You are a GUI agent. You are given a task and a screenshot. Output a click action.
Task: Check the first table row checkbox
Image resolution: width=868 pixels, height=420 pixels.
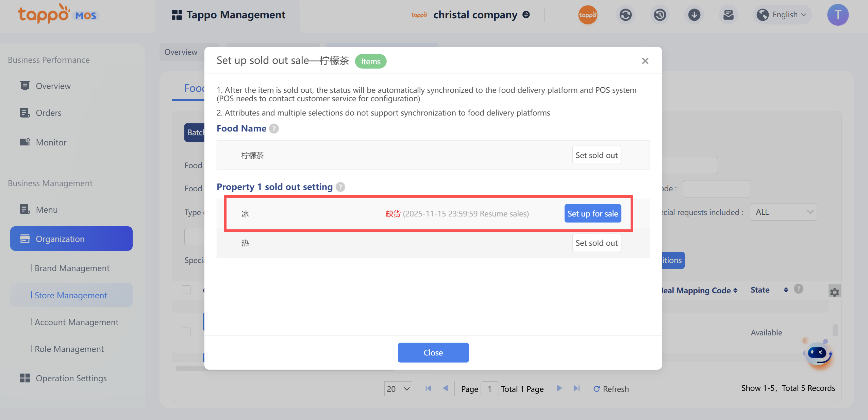[x=186, y=331]
